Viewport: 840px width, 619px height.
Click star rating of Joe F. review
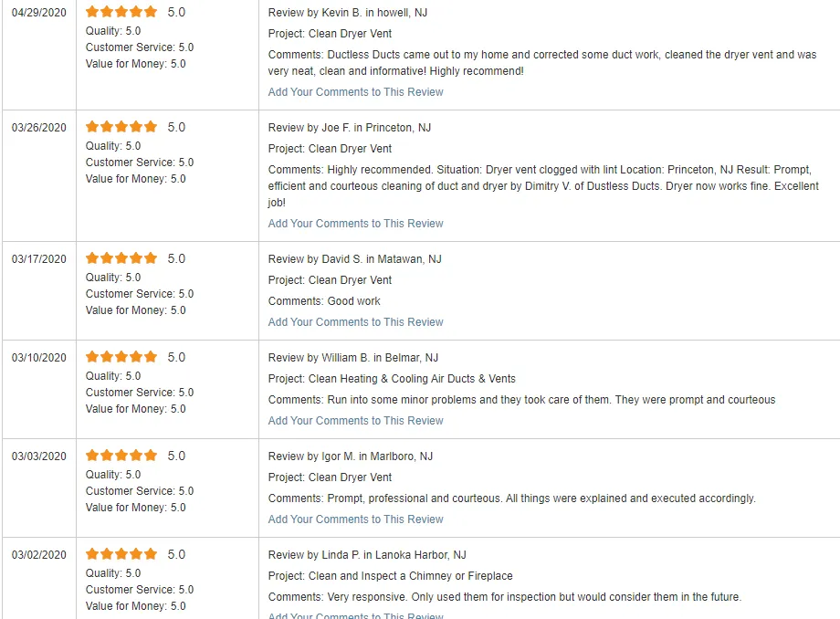(121, 127)
